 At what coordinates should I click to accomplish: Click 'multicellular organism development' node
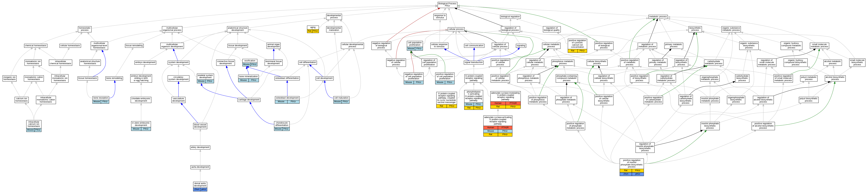pyautogui.click(x=172, y=45)
